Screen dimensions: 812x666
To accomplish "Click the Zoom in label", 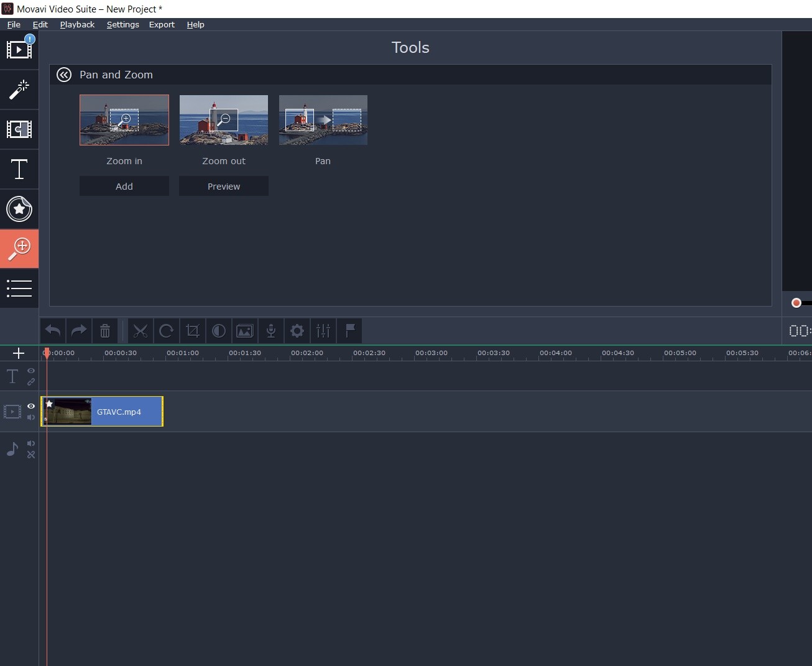I will tap(124, 161).
